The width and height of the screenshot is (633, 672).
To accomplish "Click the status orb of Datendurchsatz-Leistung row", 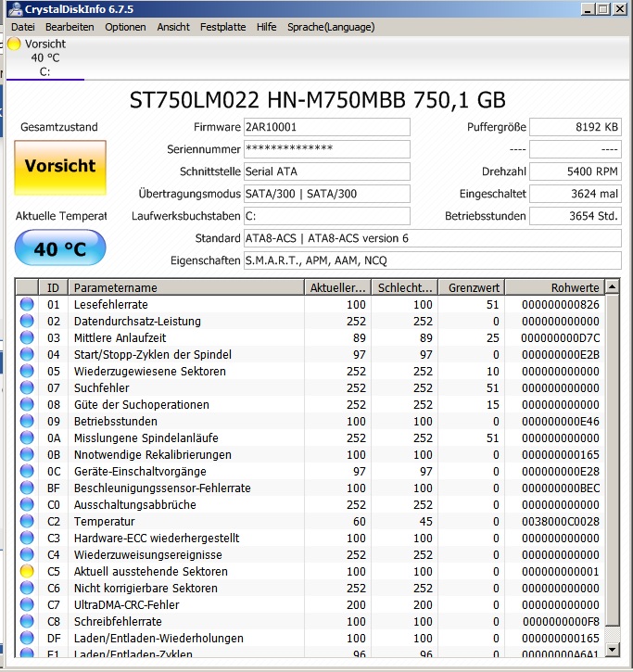I will tap(27, 321).
